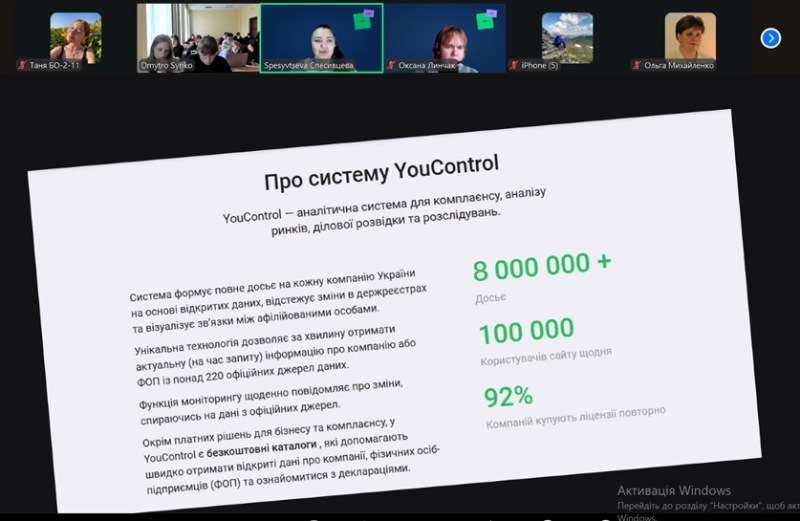The height and width of the screenshot is (521, 800).
Task: Select Оксана Линчак participant video tile
Action: [x=445, y=38]
